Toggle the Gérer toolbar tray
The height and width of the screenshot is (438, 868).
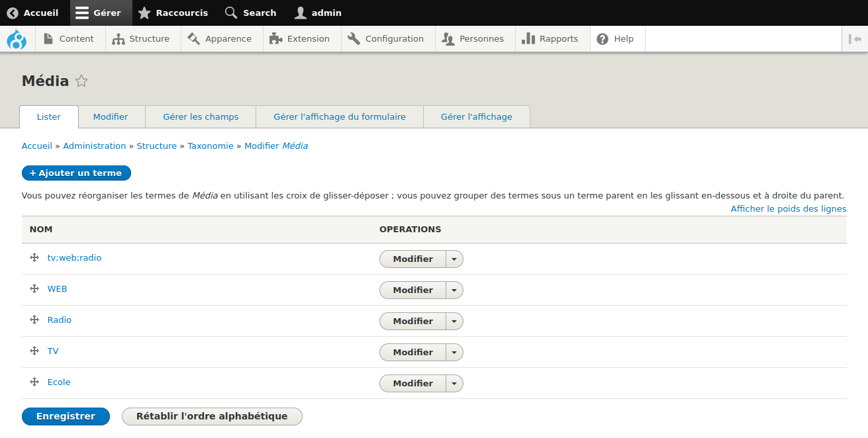101,13
